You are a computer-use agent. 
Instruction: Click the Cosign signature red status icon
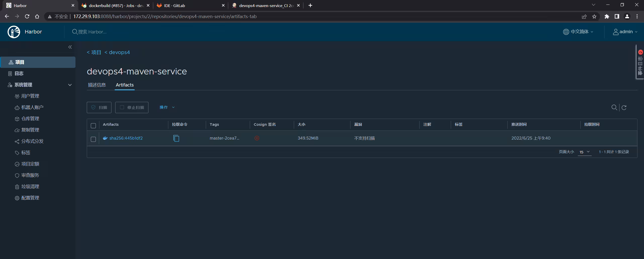click(x=257, y=138)
